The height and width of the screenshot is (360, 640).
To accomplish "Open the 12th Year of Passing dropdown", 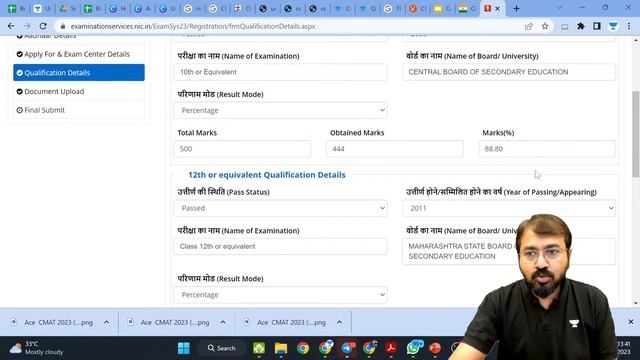I will [509, 208].
